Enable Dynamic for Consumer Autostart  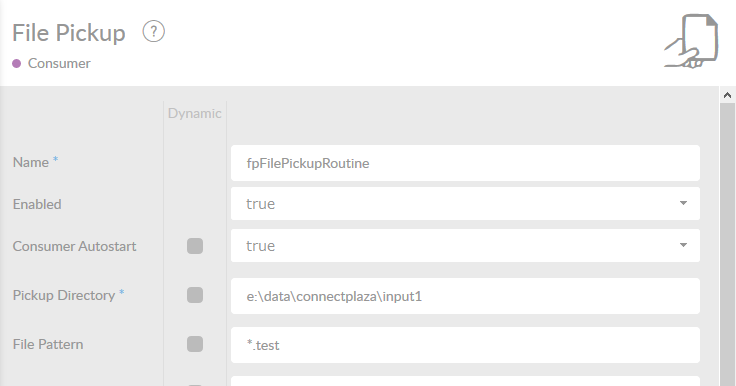coord(195,246)
